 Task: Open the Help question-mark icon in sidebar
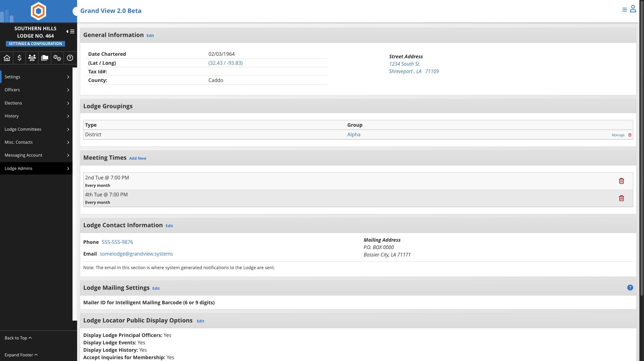70,58
